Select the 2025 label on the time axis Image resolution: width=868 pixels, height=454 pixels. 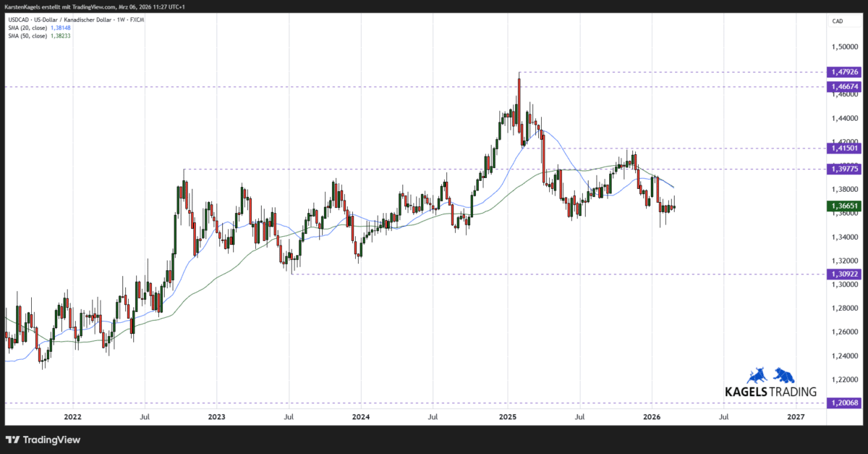click(507, 417)
